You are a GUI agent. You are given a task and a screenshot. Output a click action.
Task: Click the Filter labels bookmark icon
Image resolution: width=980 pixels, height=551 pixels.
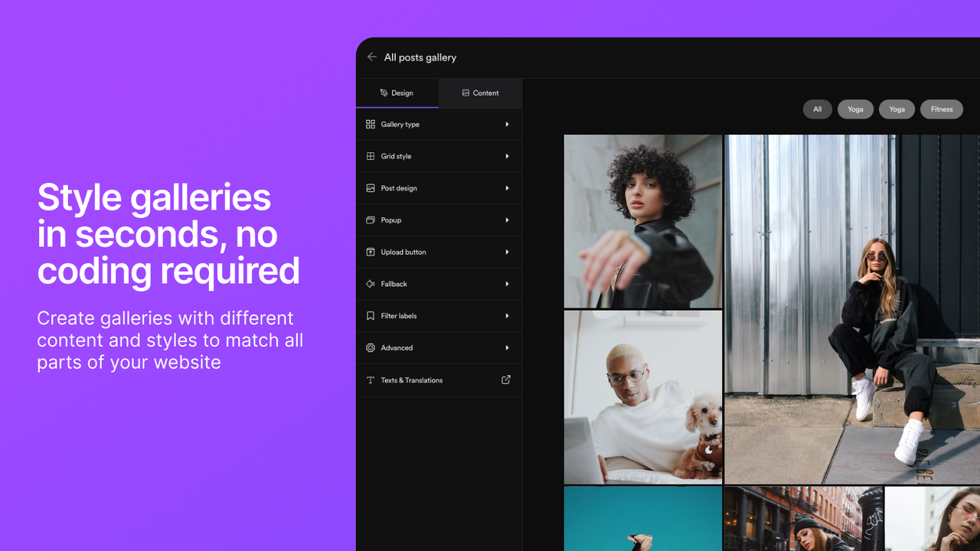pyautogui.click(x=371, y=315)
